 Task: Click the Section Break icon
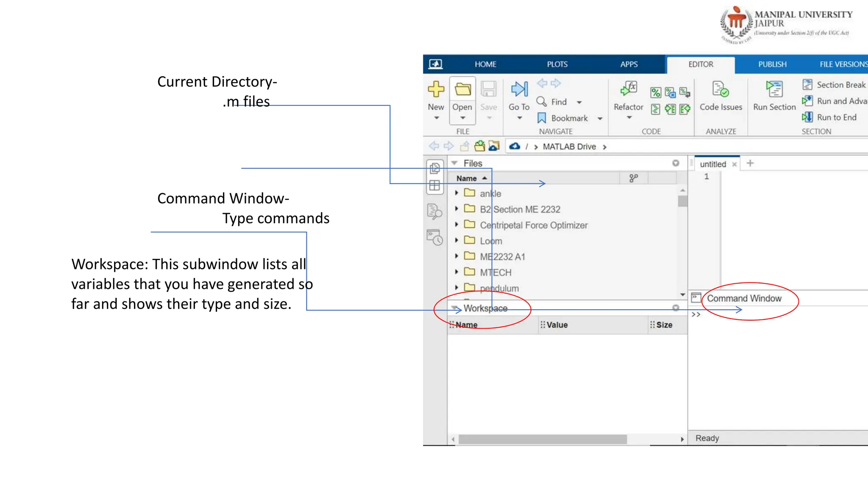pos(807,85)
